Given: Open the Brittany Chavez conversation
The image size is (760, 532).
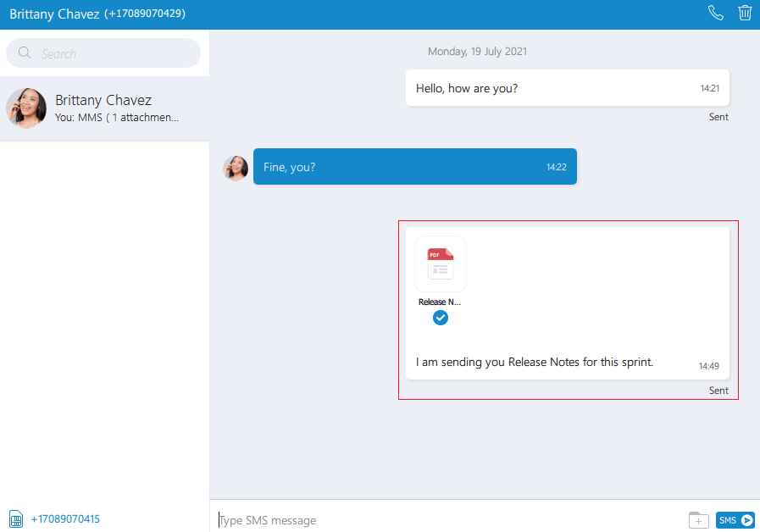Looking at the screenshot, I should (105, 108).
